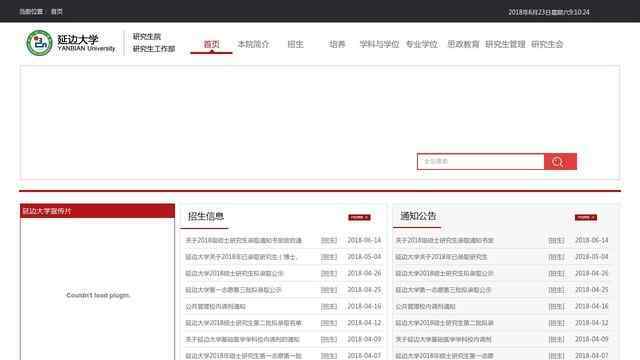Open 通知公告 article dated 2018-06-14
The height and width of the screenshot is (360, 640).
[x=444, y=240]
